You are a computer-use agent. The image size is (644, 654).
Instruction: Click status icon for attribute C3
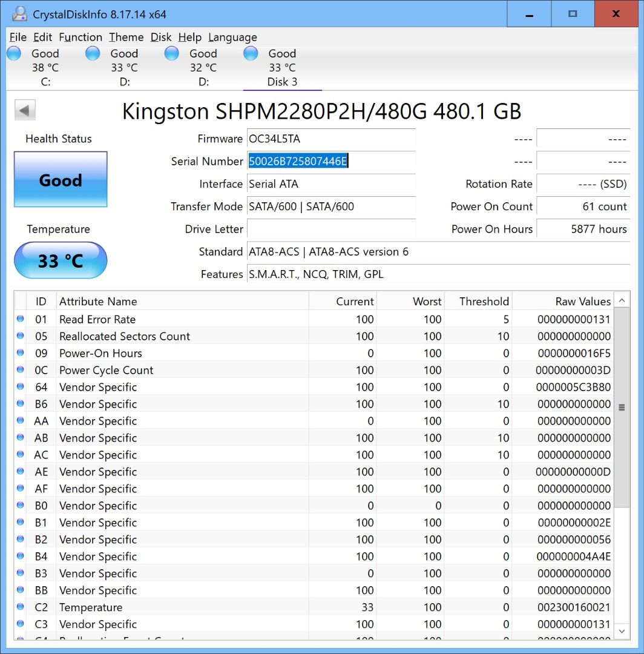coord(20,624)
